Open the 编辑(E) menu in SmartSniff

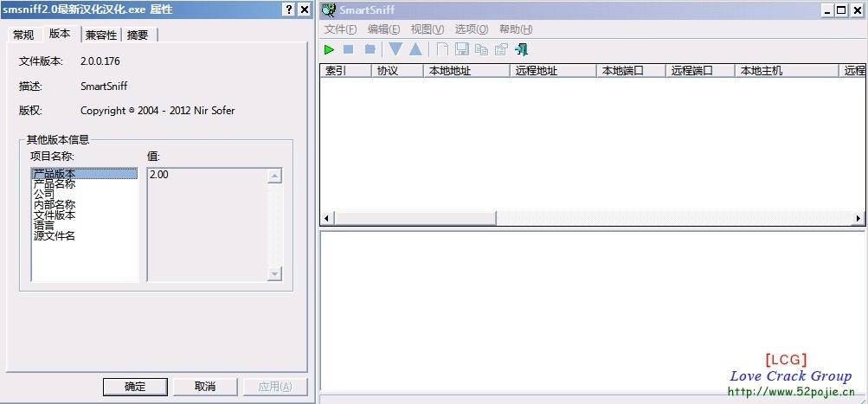(383, 29)
